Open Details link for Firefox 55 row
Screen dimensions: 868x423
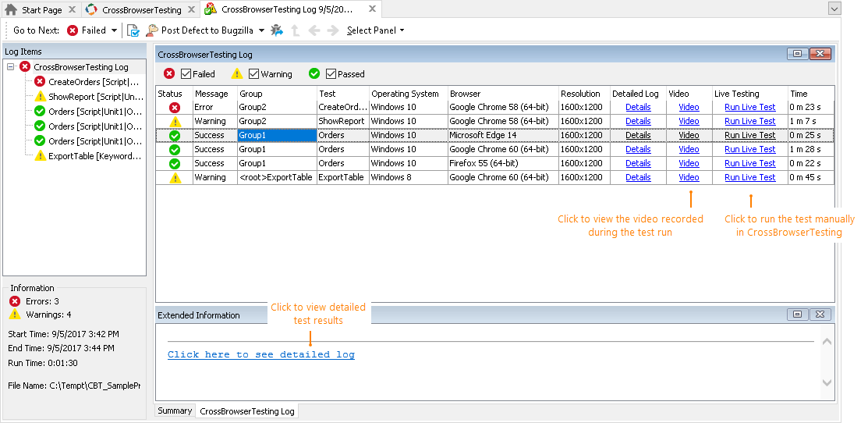pyautogui.click(x=638, y=163)
